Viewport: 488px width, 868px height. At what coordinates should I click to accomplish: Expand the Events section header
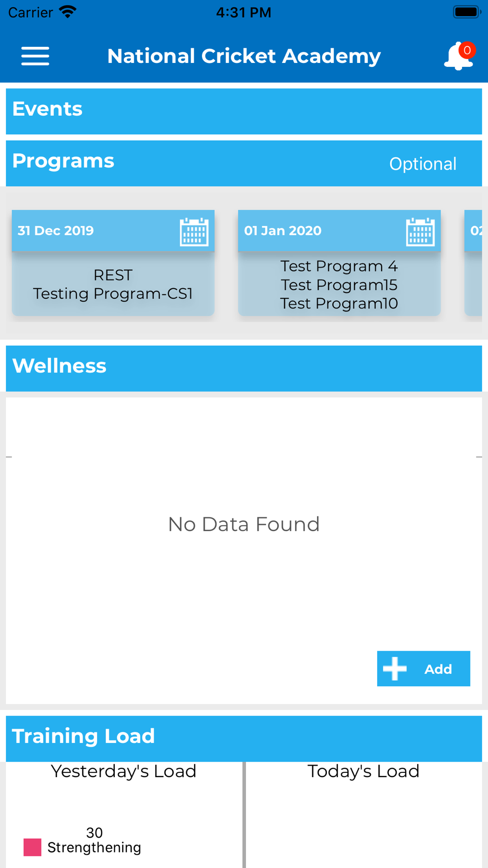(244, 111)
